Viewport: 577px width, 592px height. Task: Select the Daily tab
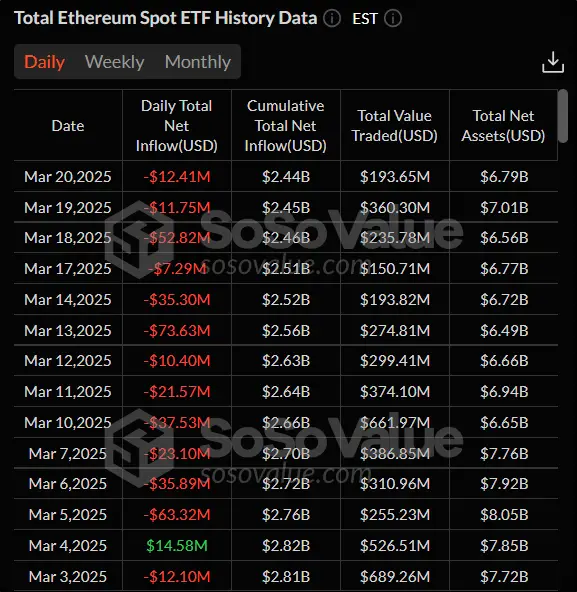[x=45, y=62]
